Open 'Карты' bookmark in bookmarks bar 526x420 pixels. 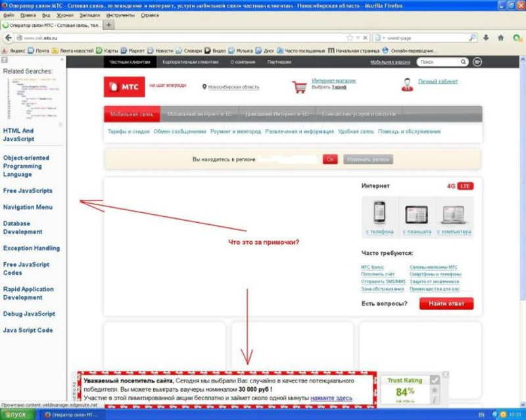point(107,51)
